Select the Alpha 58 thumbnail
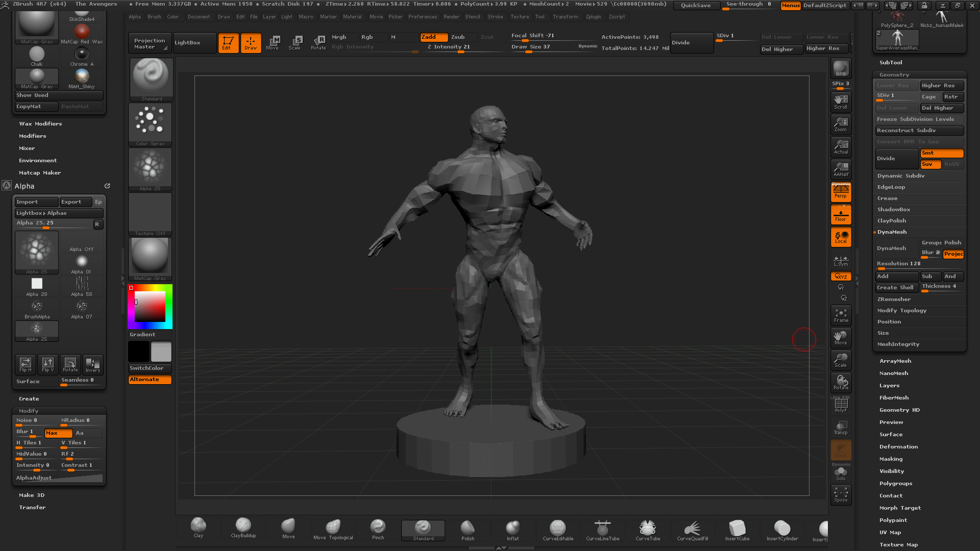Screen dimensions: 980x551 click(82, 287)
